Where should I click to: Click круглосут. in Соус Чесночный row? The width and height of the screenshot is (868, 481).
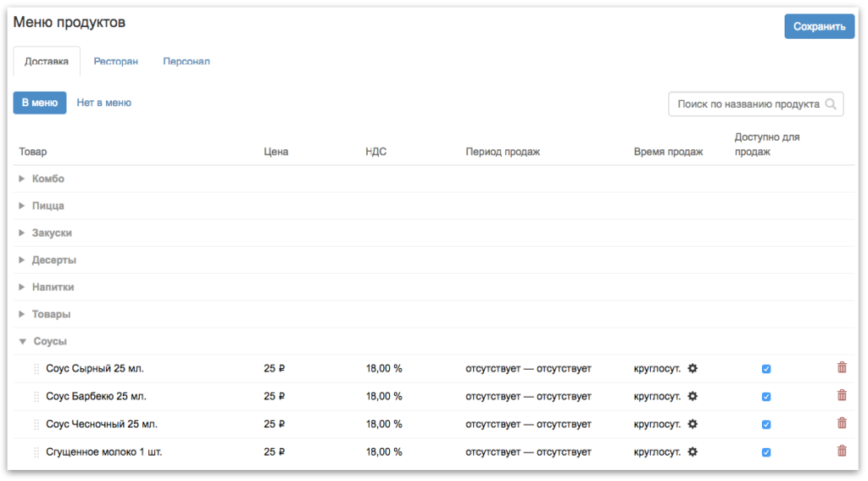point(657,424)
